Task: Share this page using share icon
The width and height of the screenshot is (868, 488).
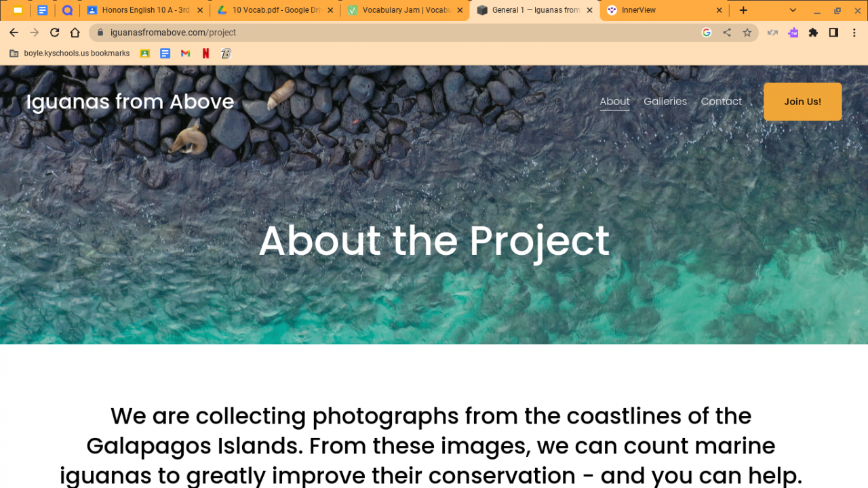Action: click(727, 33)
